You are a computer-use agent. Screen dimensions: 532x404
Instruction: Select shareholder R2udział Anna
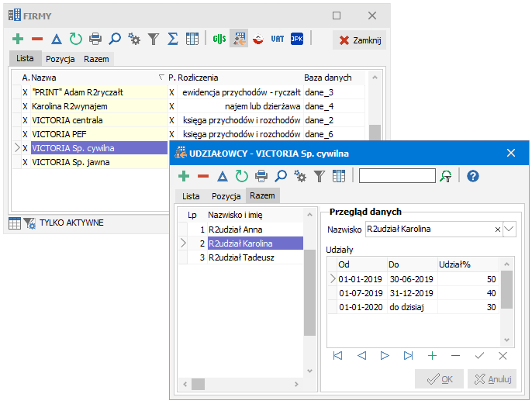click(x=241, y=230)
